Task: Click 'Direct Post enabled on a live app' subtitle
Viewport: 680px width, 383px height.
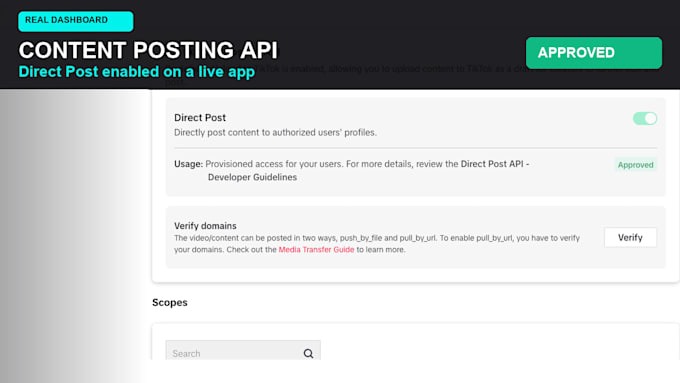Action: coord(137,72)
